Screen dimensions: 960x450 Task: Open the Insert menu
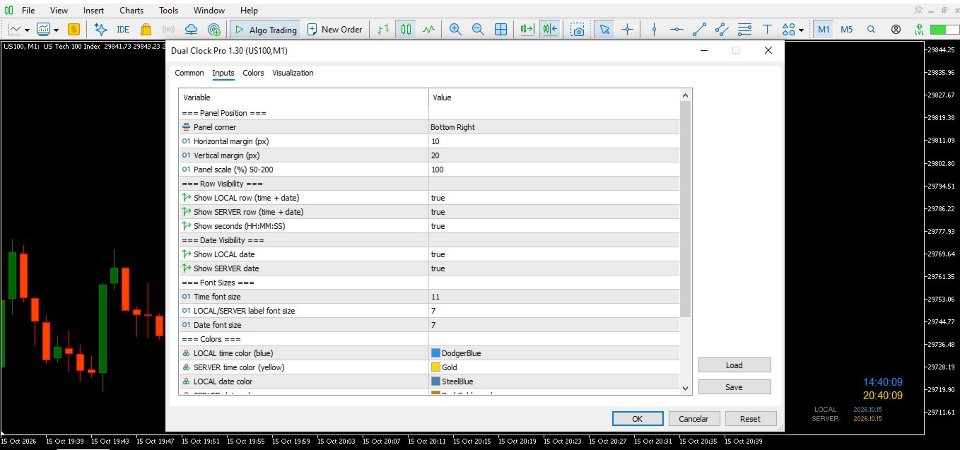point(94,10)
